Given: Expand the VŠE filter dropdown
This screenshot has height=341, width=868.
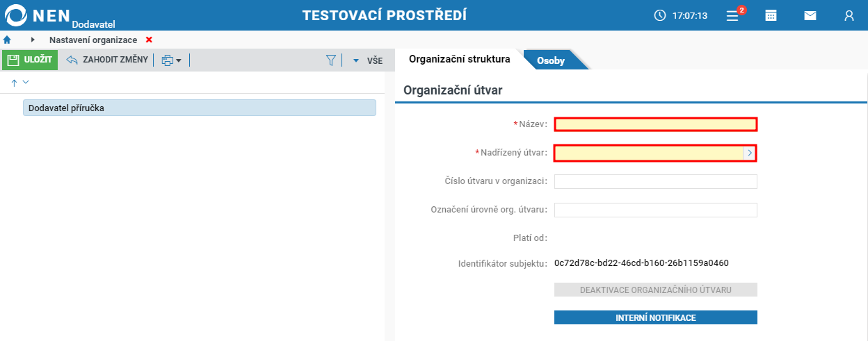Looking at the screenshot, I should pos(368,60).
